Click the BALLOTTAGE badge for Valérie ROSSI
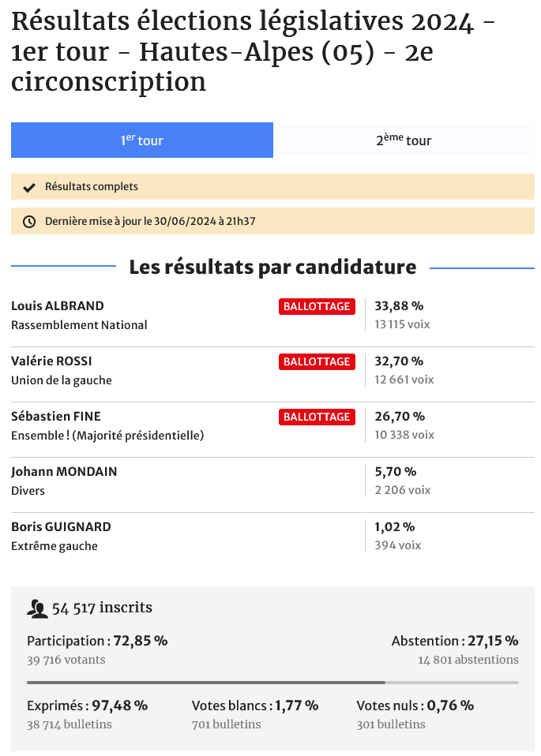The height and width of the screenshot is (756, 541). pos(316,362)
